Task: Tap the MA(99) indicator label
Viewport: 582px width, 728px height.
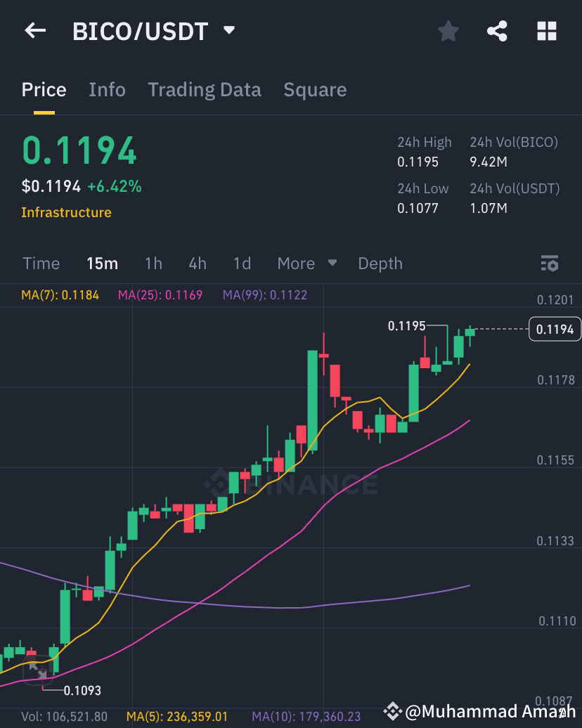Action: (x=264, y=295)
